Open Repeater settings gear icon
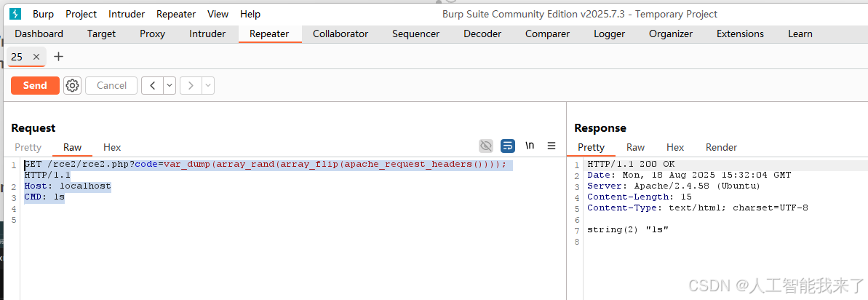This screenshot has width=868, height=300. pyautogui.click(x=72, y=85)
